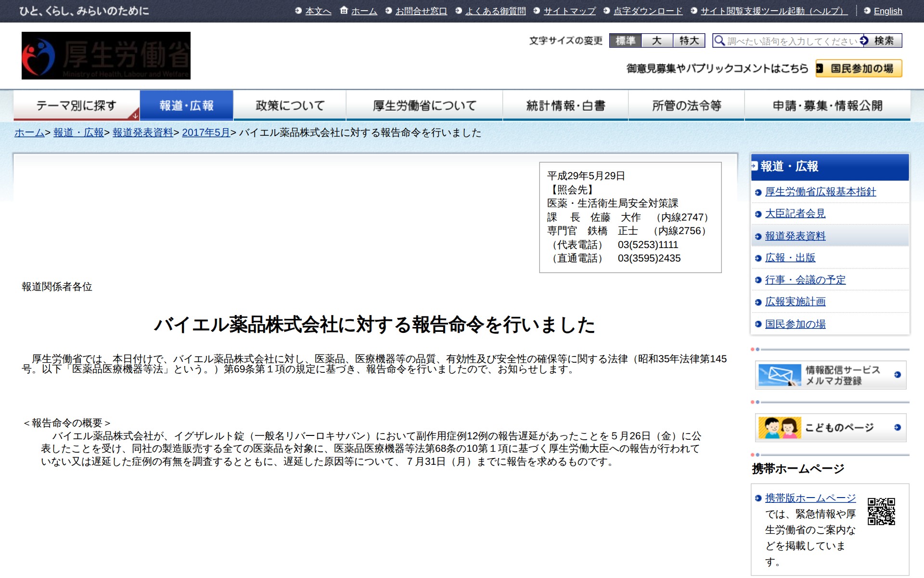
Task: Open the 携帯版ホームページ link
Action: [810, 498]
